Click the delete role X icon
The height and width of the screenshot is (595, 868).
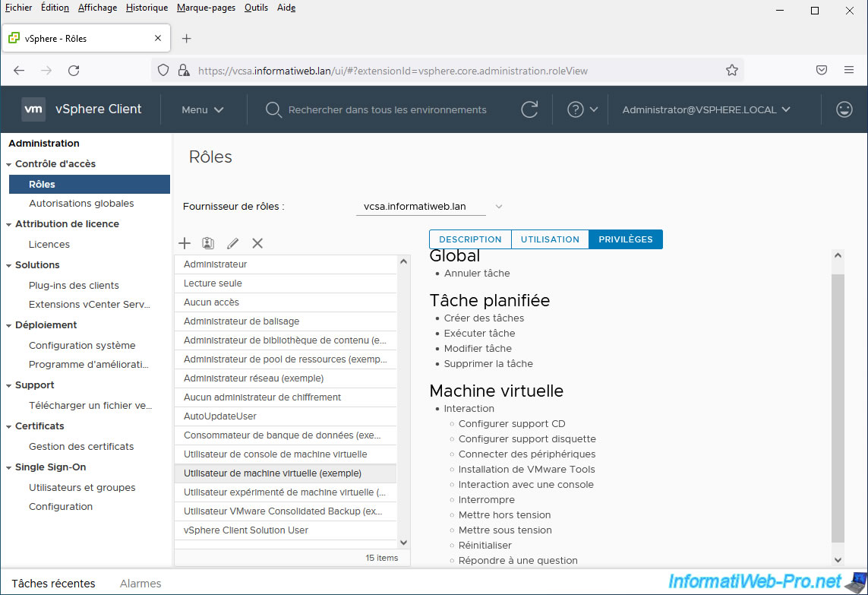257,243
